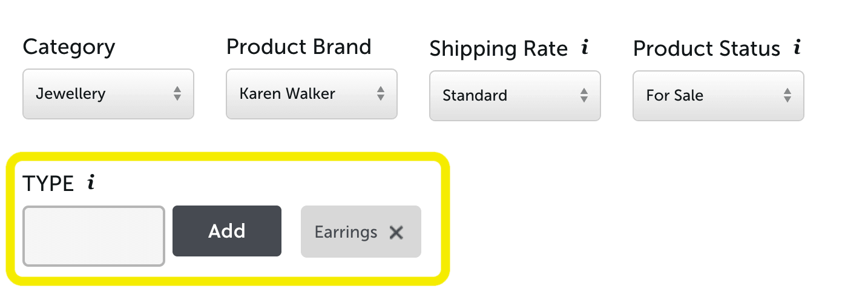Select the Earrings tag chip
The height and width of the screenshot is (291, 868).
point(346,232)
